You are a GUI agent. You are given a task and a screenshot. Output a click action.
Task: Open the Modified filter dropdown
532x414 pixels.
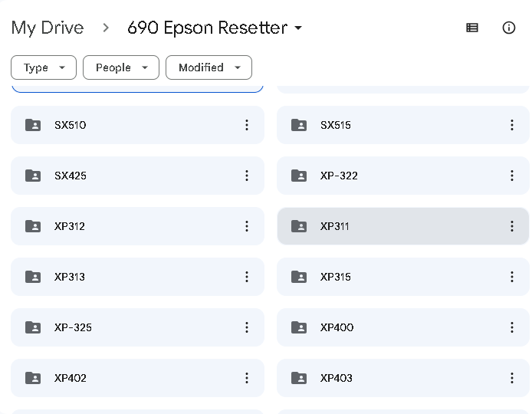click(x=209, y=67)
